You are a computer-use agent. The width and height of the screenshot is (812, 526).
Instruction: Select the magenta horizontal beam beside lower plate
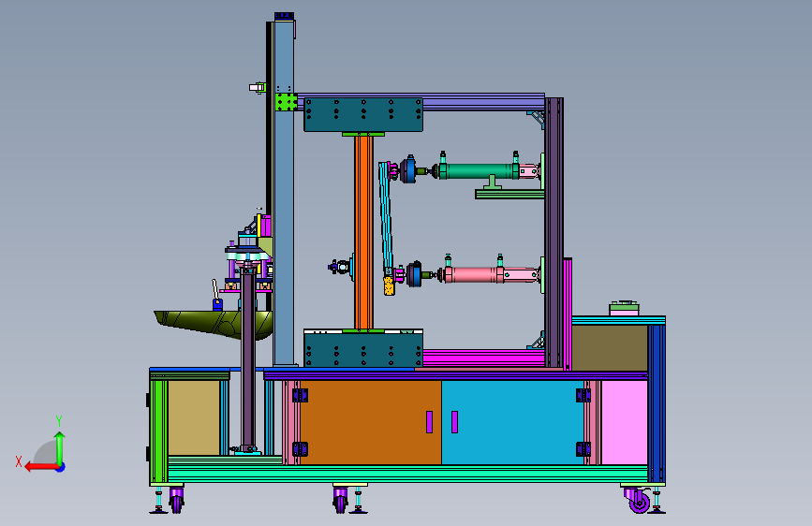tap(483, 358)
